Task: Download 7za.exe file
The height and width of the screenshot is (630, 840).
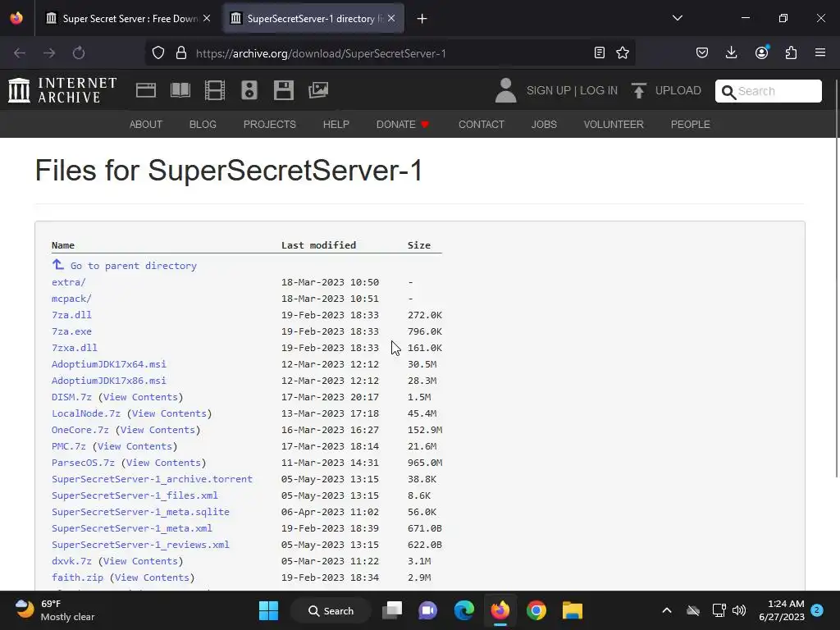Action: pos(71,331)
